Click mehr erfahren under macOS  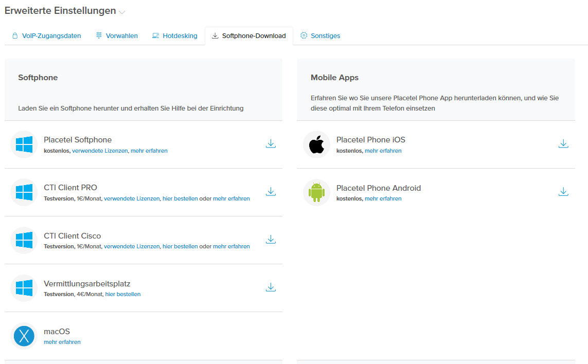[x=62, y=342]
